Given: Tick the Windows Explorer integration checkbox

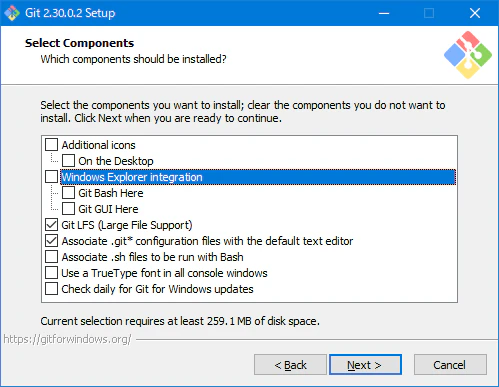Looking at the screenshot, I should [x=51, y=177].
